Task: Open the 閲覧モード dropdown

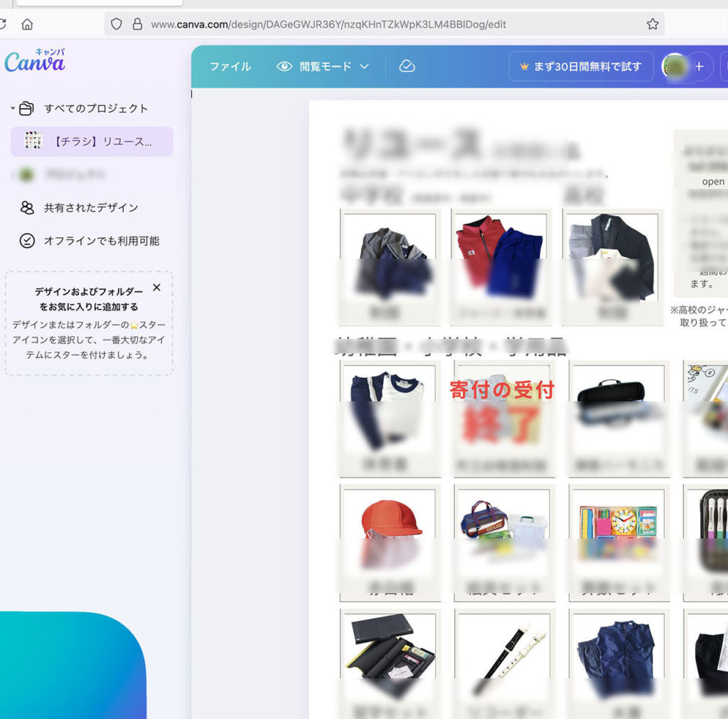Action: pyautogui.click(x=324, y=66)
